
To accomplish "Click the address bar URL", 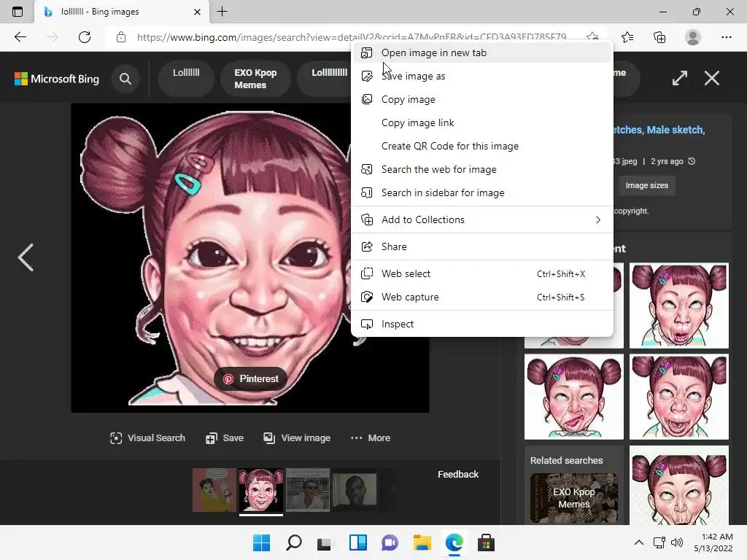I will (x=352, y=37).
